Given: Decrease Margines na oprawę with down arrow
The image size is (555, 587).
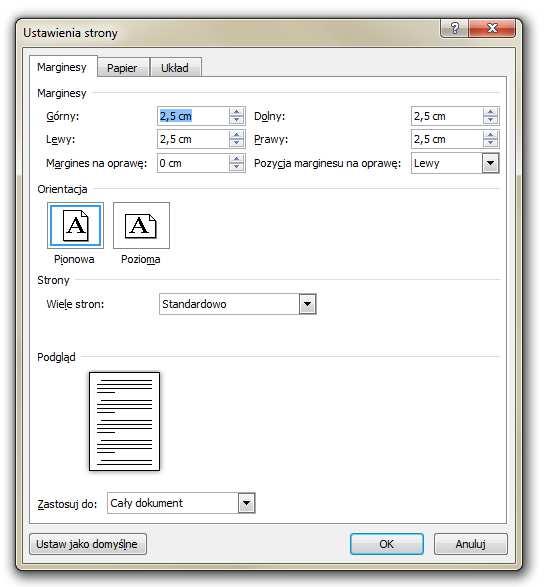Looking at the screenshot, I should (236, 167).
